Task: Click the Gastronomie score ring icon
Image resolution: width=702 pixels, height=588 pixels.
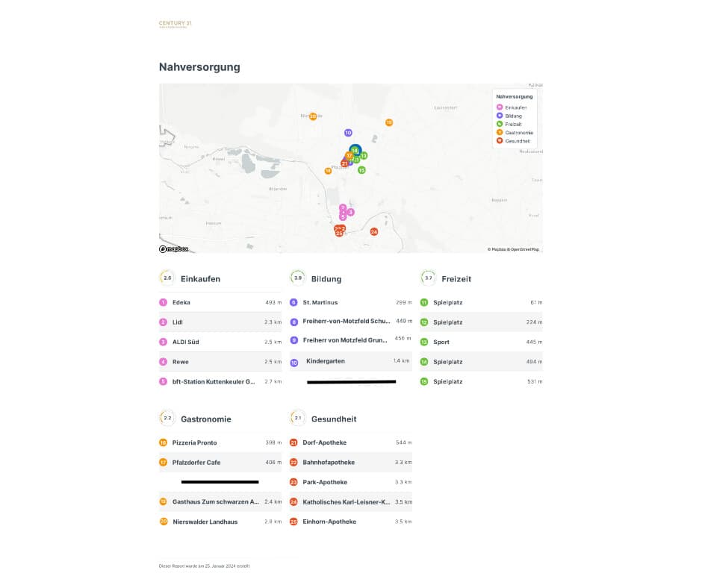Action: (167, 419)
